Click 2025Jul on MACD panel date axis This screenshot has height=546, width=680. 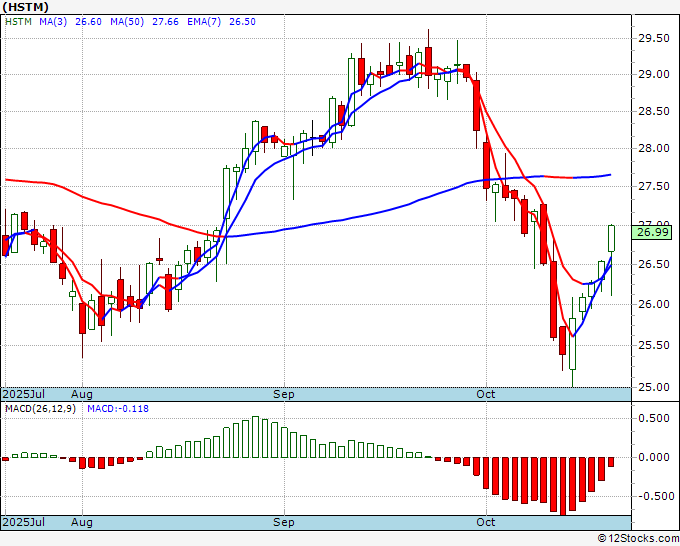24,522
